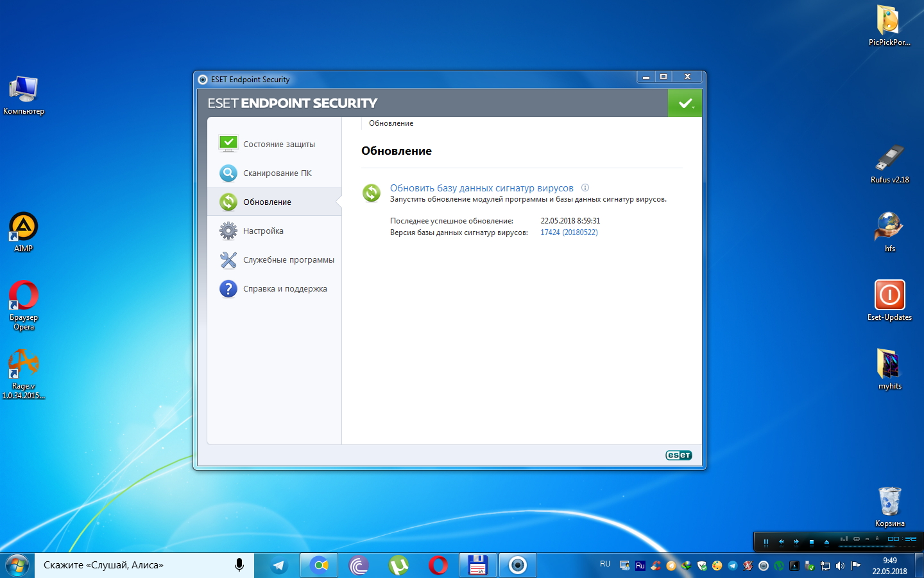Click the Ru tray icon
This screenshot has width=924, height=578.
640,566
